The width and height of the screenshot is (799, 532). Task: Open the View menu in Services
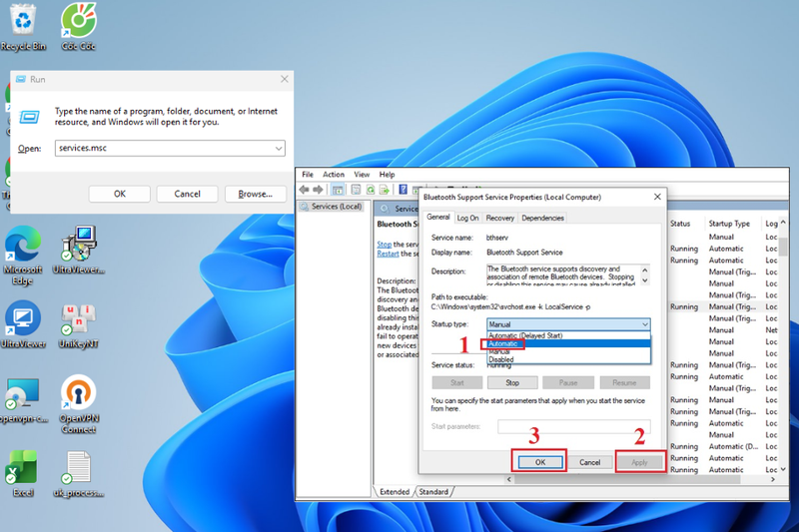pyautogui.click(x=362, y=174)
